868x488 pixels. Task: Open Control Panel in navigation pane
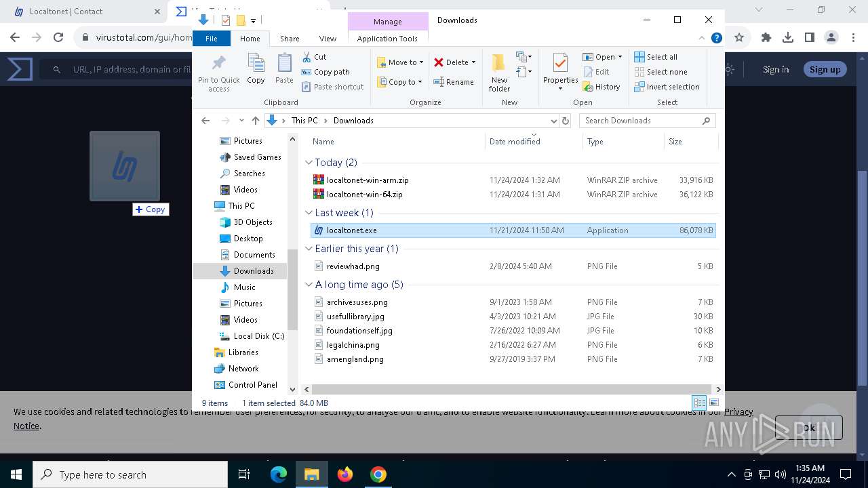[x=245, y=385]
